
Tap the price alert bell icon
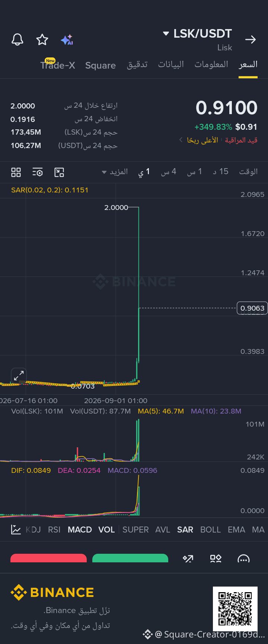(17, 40)
